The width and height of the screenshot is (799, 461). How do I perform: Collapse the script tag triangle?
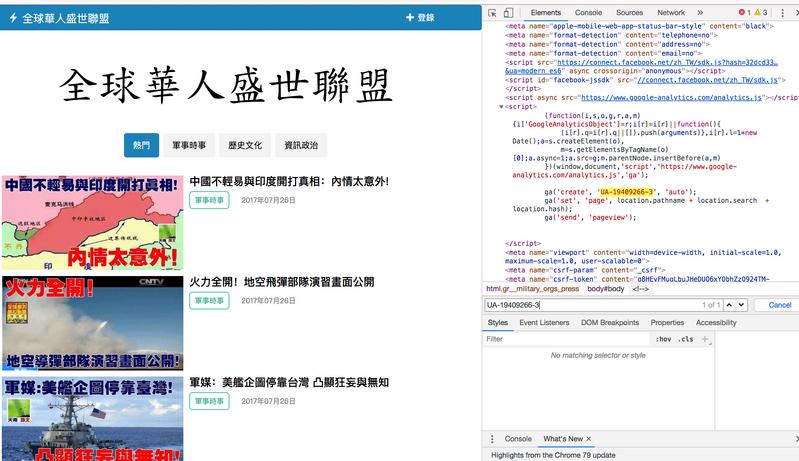click(501, 107)
